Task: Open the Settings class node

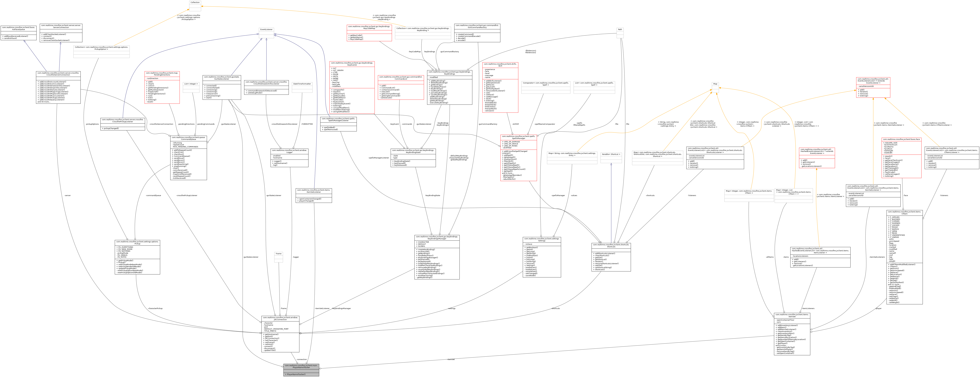Action: tap(542, 257)
